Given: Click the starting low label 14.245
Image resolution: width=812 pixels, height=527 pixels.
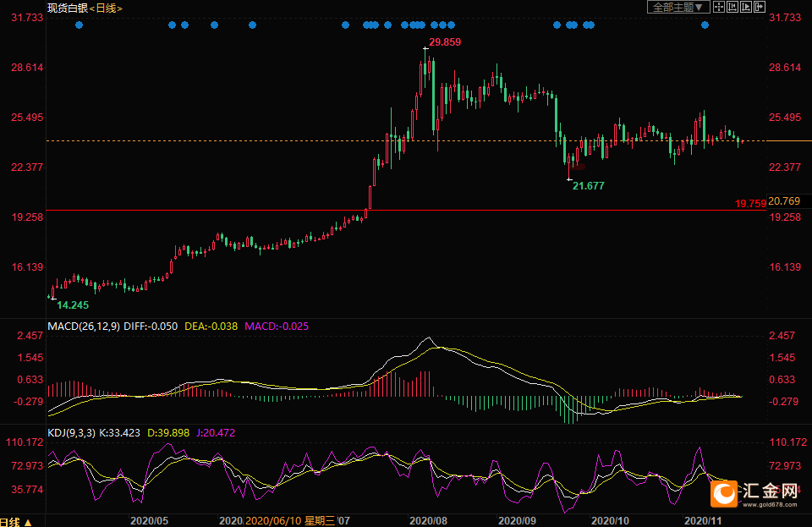Looking at the screenshot, I should point(73,305).
